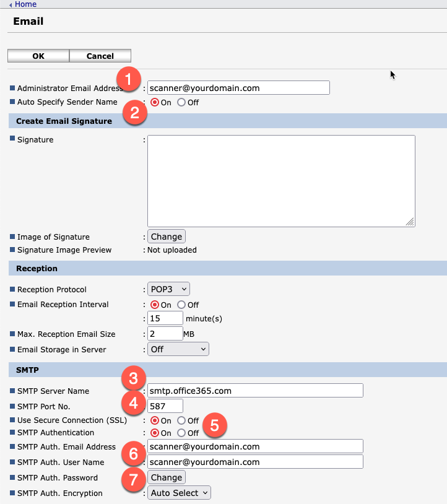Click inside the Signature text area
Image resolution: width=447 pixels, height=504 pixels.
[x=281, y=181]
